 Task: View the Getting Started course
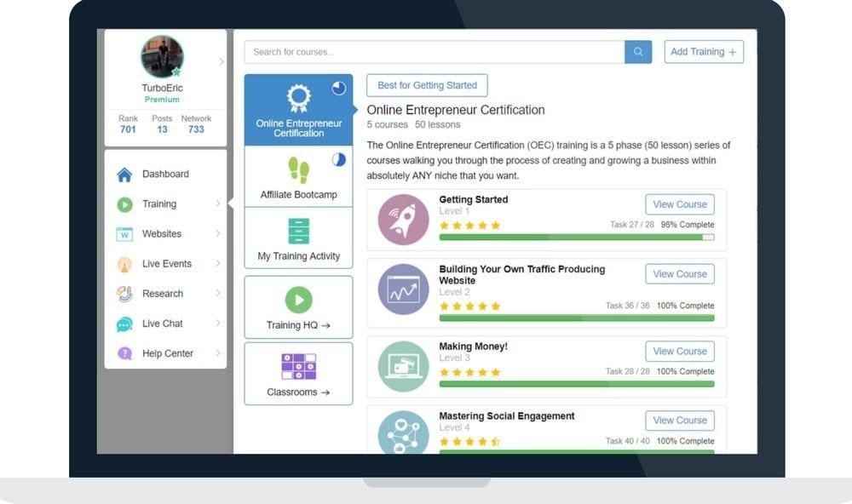680,204
